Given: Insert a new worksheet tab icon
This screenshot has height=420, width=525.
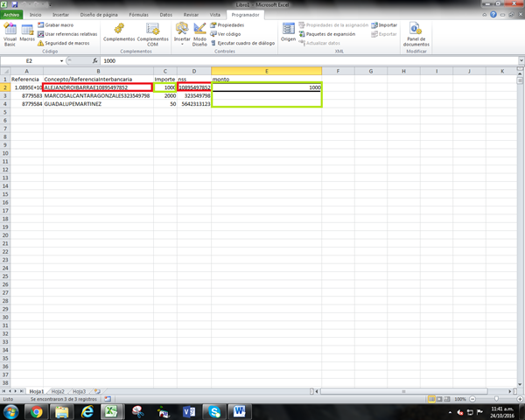Looking at the screenshot, I should pos(97,391).
